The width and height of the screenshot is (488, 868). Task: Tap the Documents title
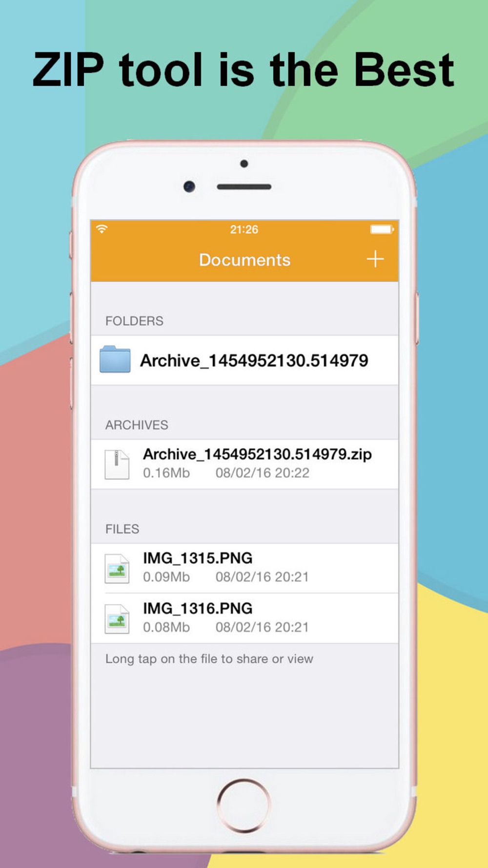[x=244, y=260]
